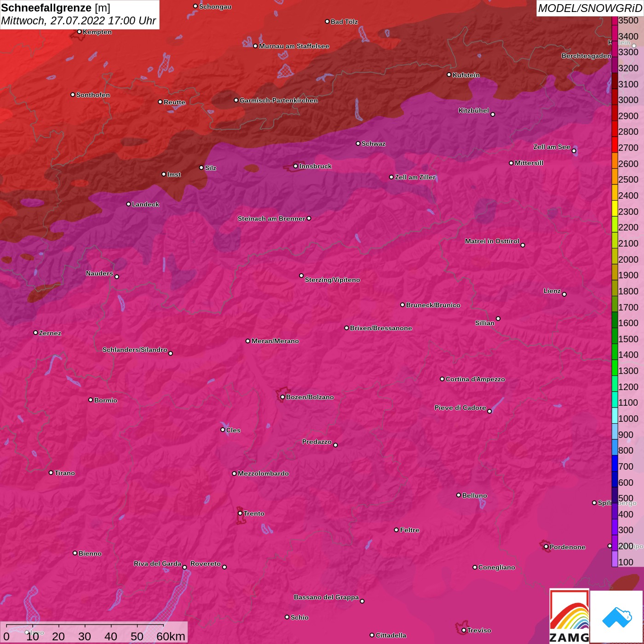Click the Imst label
This screenshot has height=644, width=644.
[x=174, y=174]
